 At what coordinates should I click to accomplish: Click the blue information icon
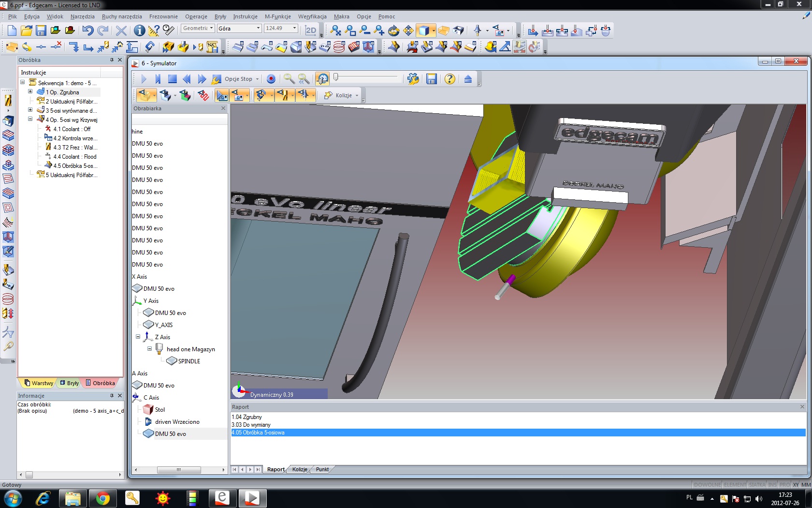pyautogui.click(x=139, y=30)
